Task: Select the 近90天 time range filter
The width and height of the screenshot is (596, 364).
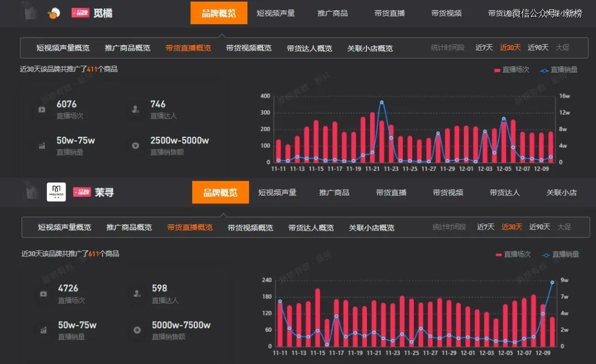Action: [538, 48]
